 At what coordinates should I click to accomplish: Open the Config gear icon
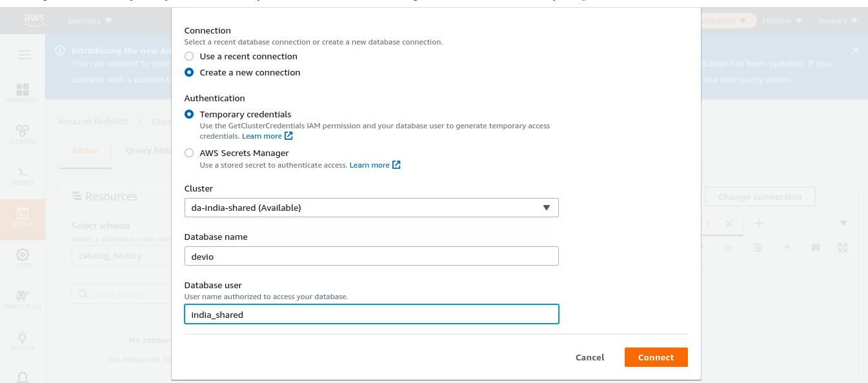pos(23,257)
